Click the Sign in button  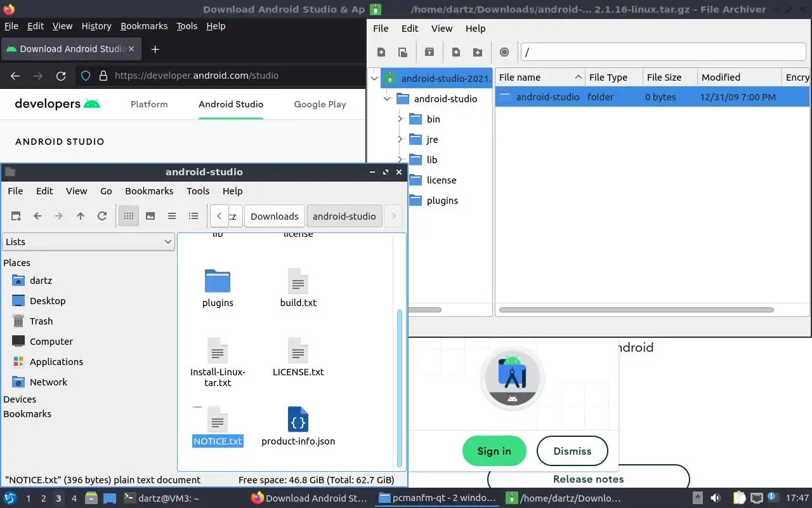point(494,451)
